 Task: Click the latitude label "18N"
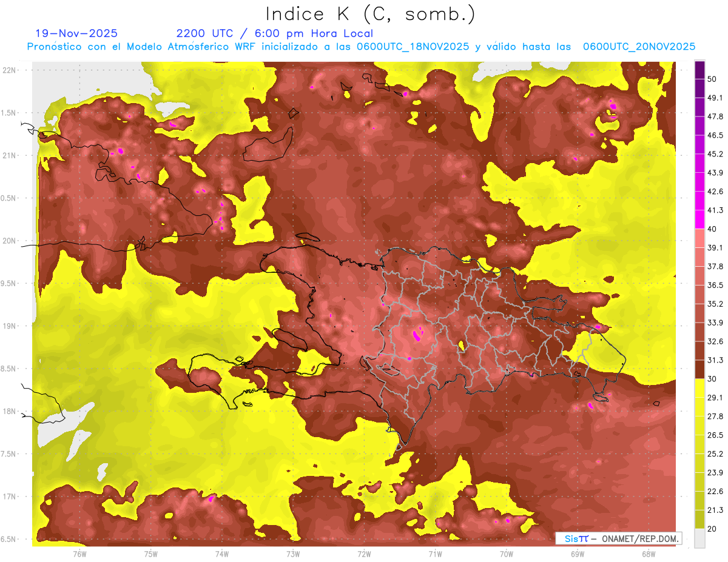click(x=9, y=411)
